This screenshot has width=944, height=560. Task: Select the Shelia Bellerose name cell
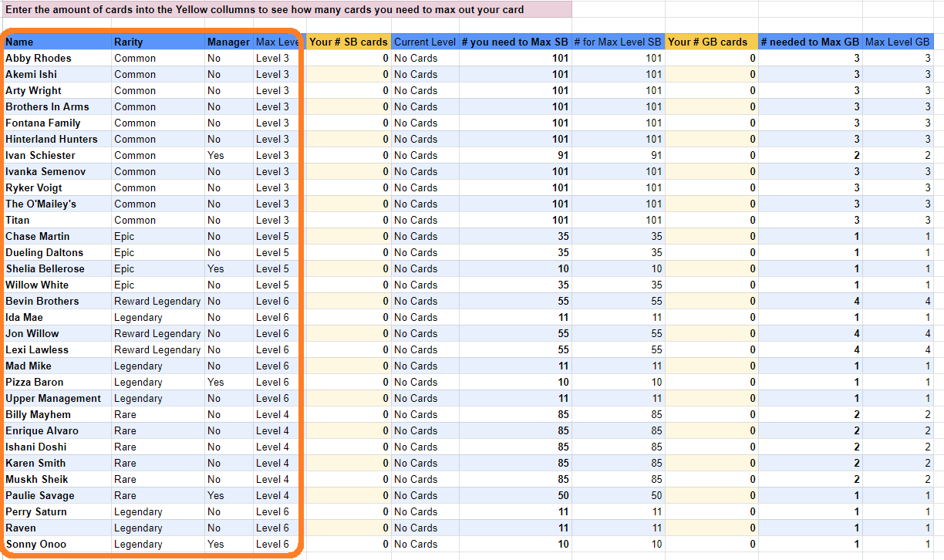[58, 268]
